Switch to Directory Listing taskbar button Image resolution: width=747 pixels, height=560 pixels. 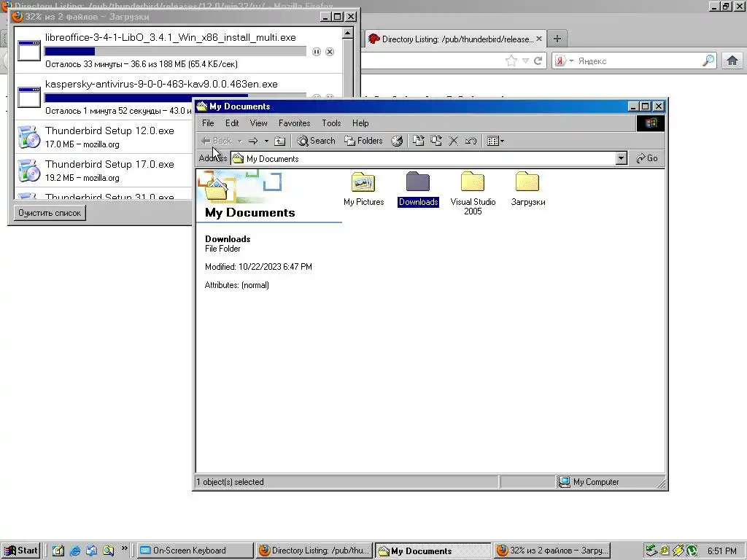(x=314, y=551)
